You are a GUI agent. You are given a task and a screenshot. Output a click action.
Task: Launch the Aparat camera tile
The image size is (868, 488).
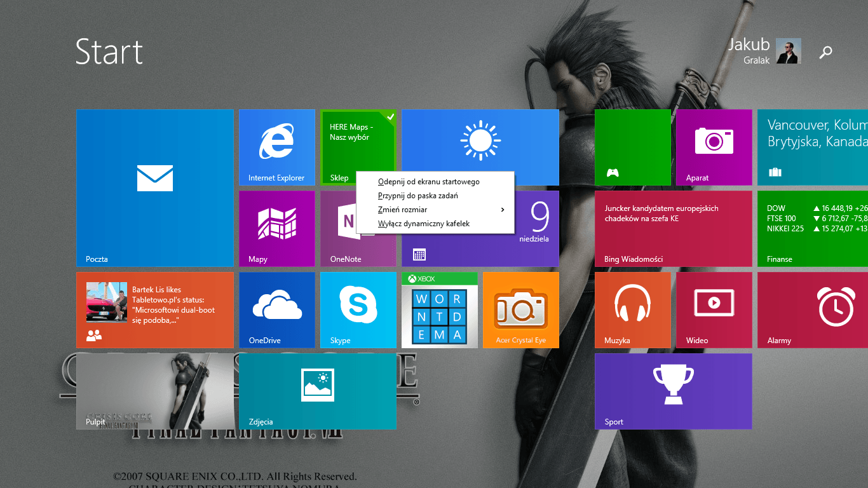[x=714, y=147]
